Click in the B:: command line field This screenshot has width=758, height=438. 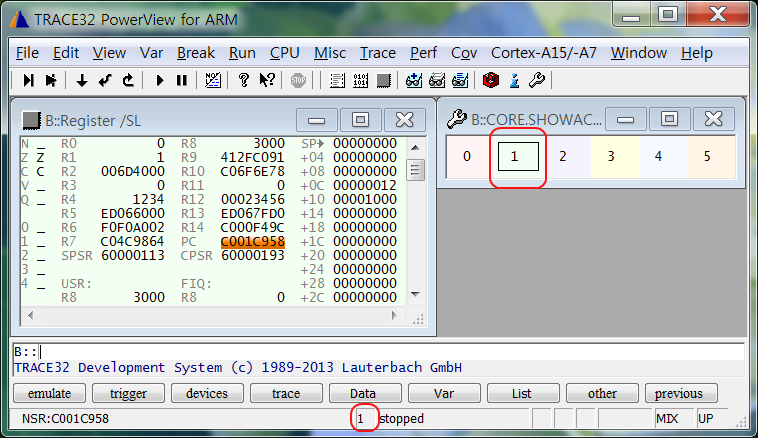[390, 352]
